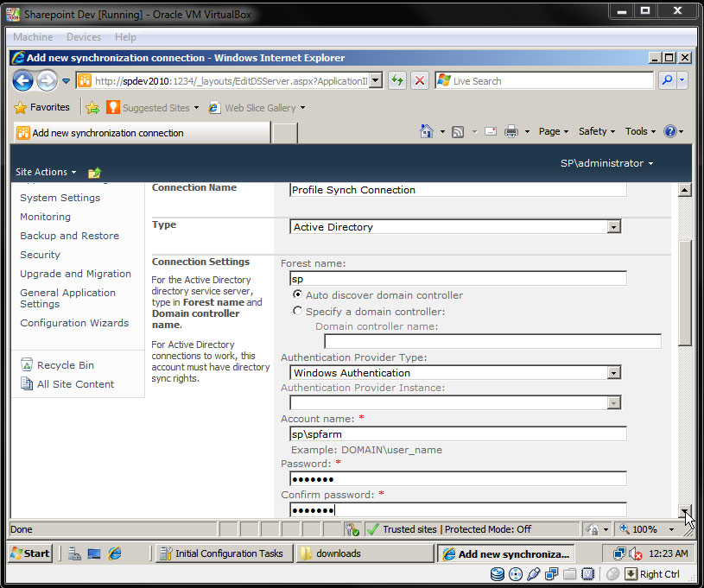Open Upgrade and Migration link

coord(75,274)
